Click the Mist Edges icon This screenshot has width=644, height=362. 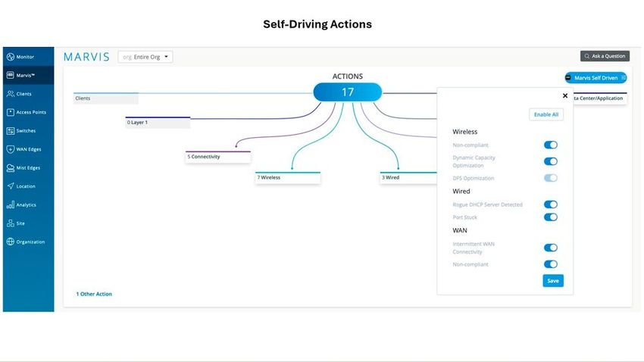(11, 167)
